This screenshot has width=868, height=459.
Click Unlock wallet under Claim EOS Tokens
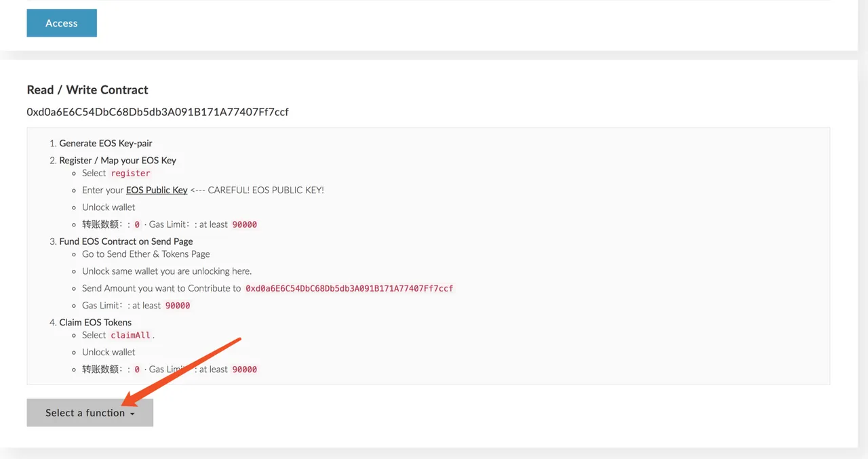click(108, 352)
